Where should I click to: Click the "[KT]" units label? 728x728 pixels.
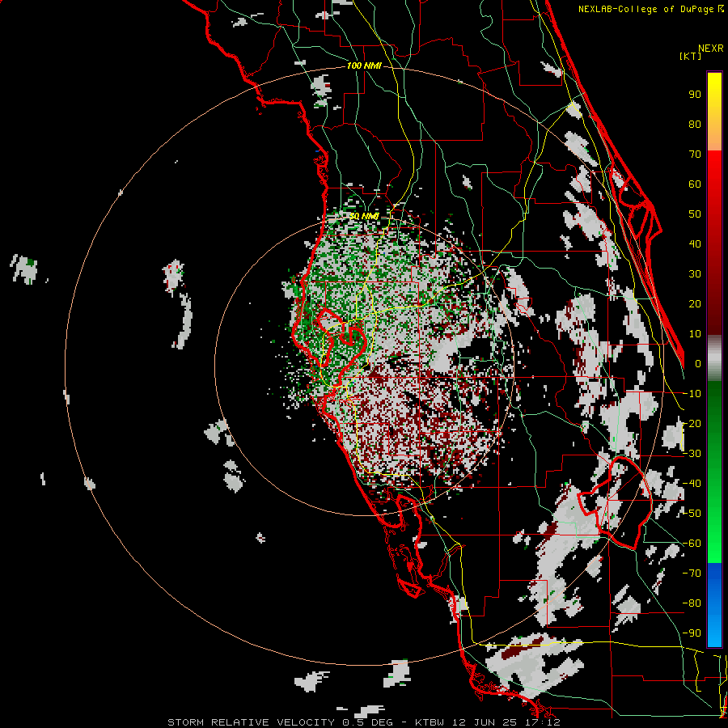[691, 56]
